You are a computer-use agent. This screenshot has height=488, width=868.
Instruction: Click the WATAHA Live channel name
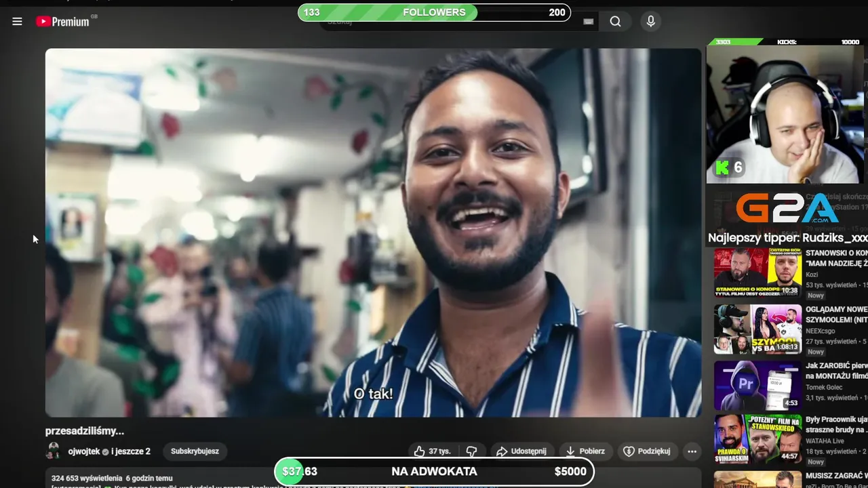[x=825, y=441]
